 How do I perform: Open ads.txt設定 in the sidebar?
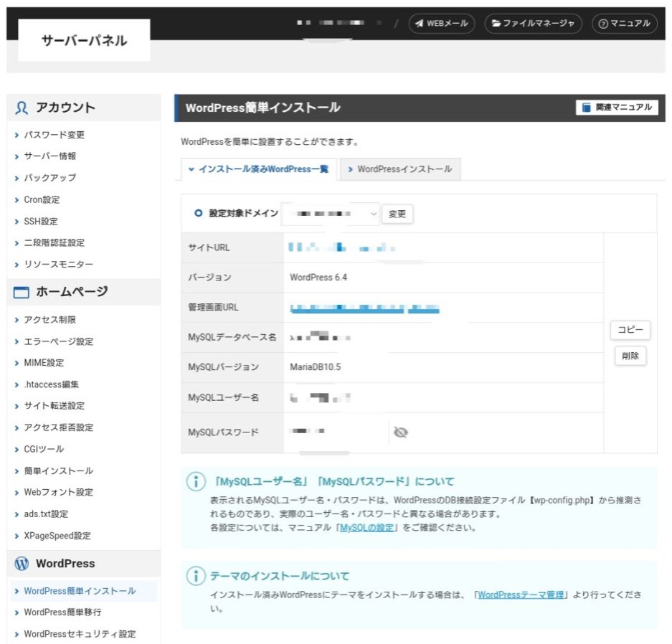46,514
